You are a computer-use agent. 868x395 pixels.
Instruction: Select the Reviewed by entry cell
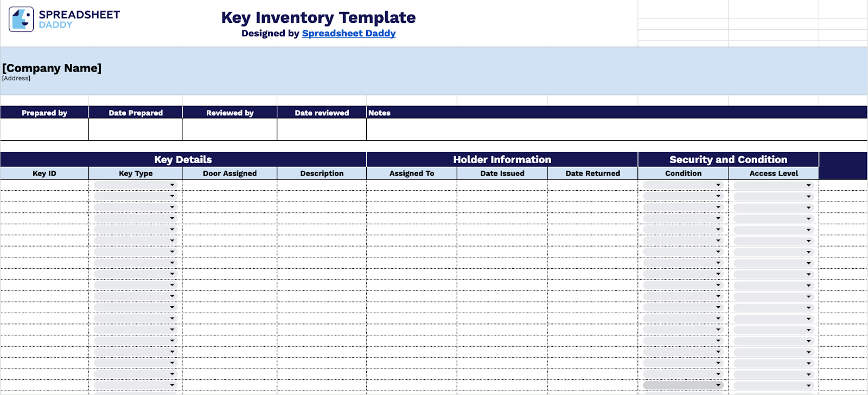(x=229, y=128)
